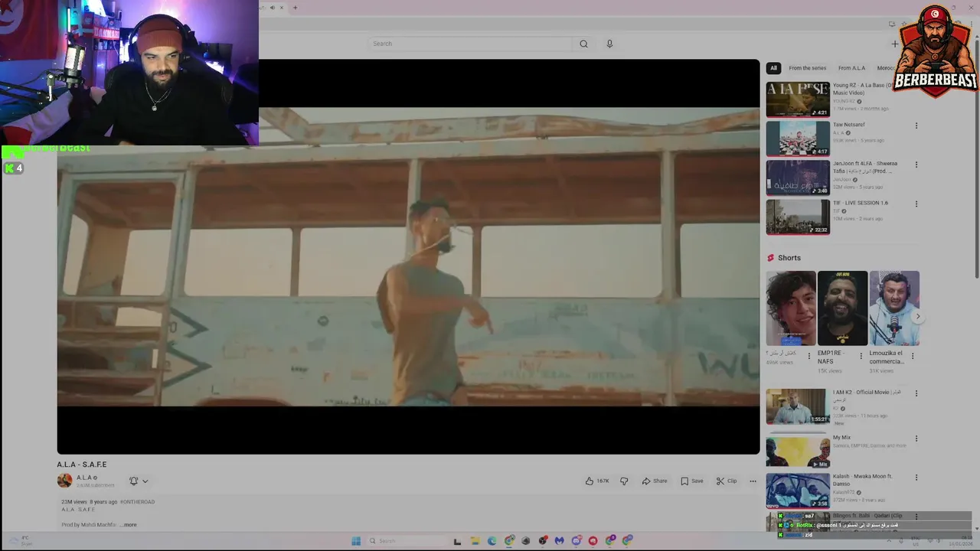Open the first short with curly-haired person

coord(791,308)
